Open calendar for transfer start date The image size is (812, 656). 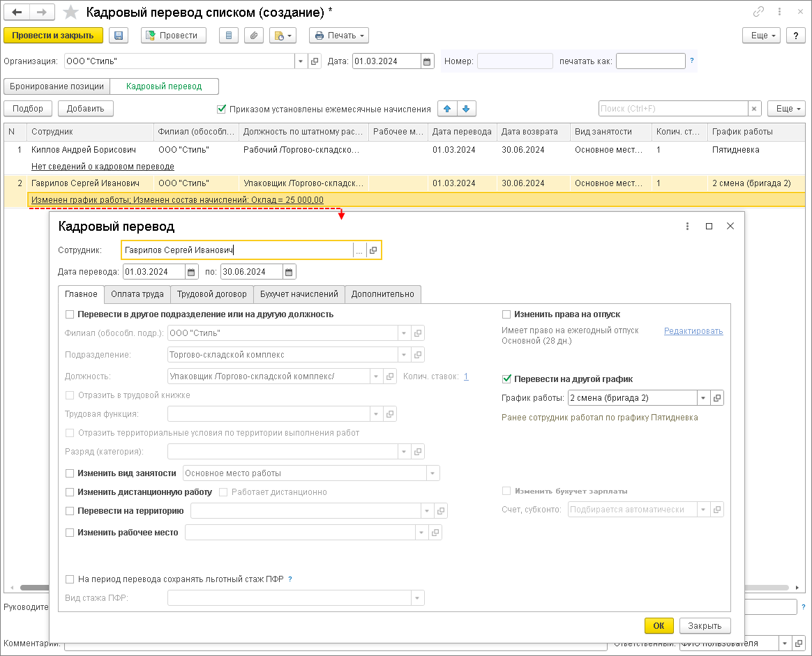pyautogui.click(x=193, y=272)
